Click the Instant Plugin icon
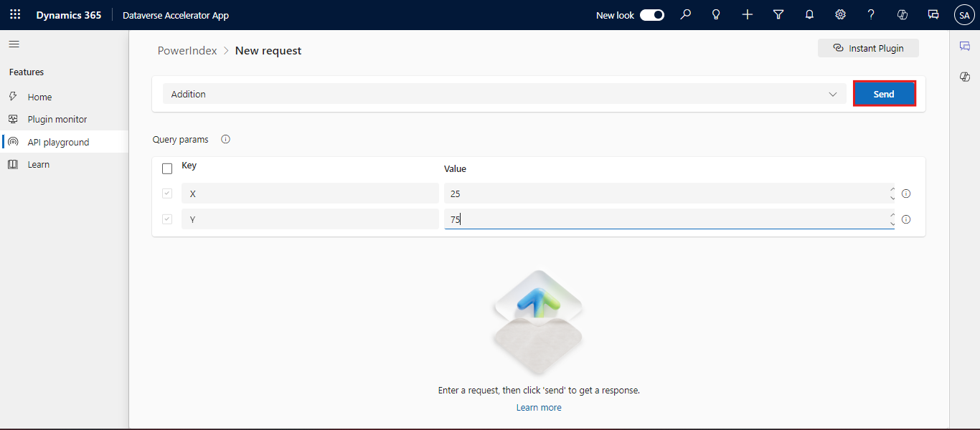The width and height of the screenshot is (980, 430). [x=838, y=48]
